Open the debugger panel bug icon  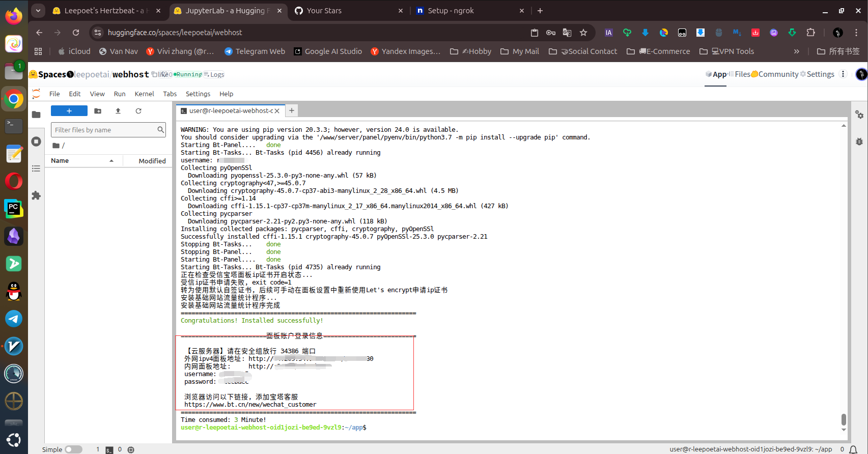click(x=859, y=141)
